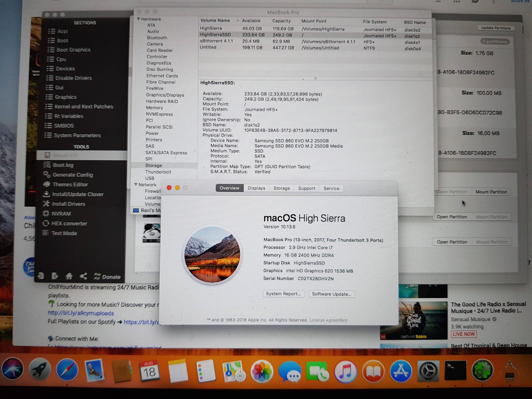532x399 pixels.
Task: Close the About This Mac window
Action: click(169, 188)
